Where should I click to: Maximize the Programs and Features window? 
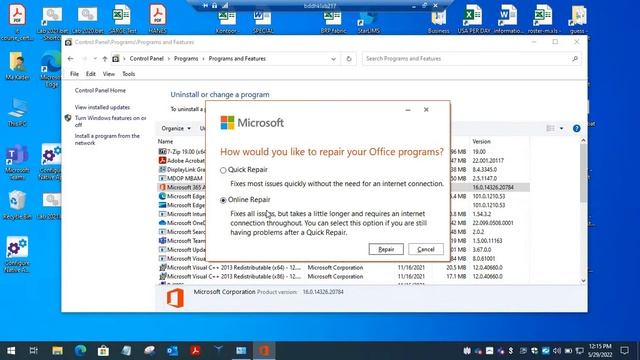(555, 42)
